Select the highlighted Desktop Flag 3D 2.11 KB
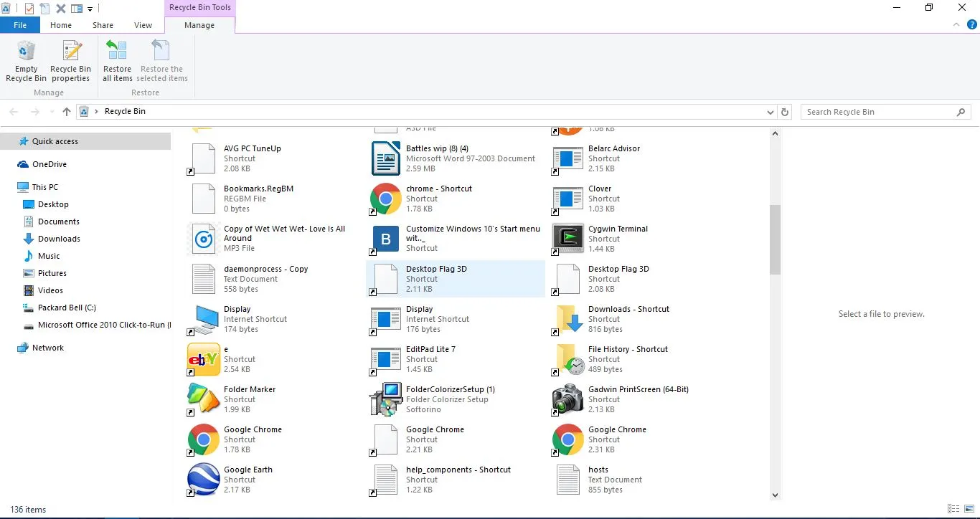This screenshot has height=519, width=980. [456, 279]
